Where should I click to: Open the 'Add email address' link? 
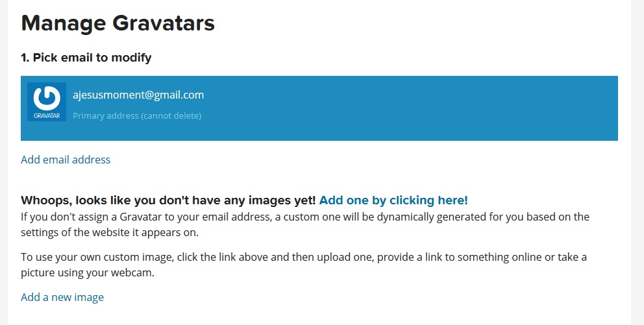click(x=66, y=160)
